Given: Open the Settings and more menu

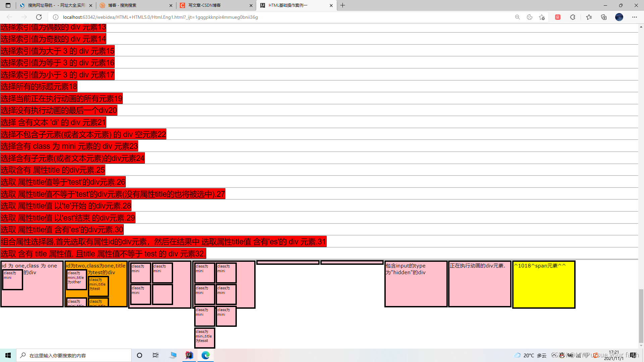Looking at the screenshot, I should [x=635, y=17].
